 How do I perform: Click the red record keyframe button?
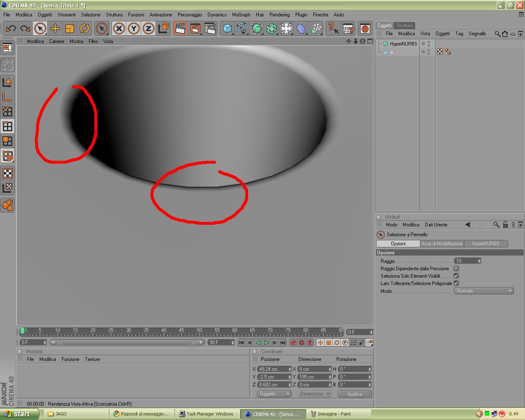293,342
